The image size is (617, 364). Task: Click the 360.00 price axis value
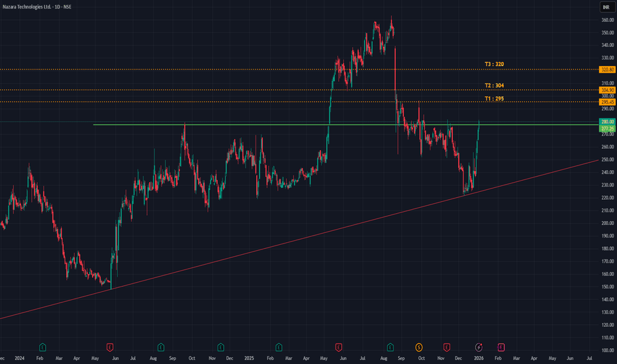click(608, 20)
